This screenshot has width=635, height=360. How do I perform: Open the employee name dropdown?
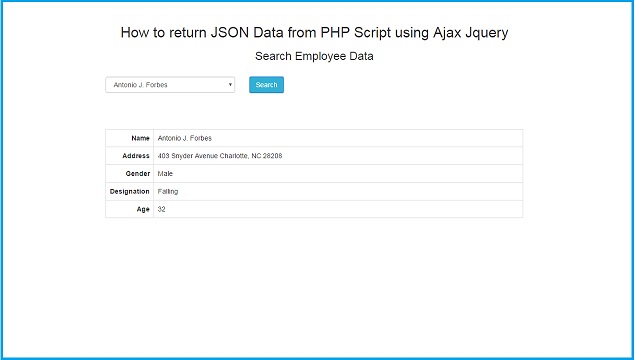[170, 85]
